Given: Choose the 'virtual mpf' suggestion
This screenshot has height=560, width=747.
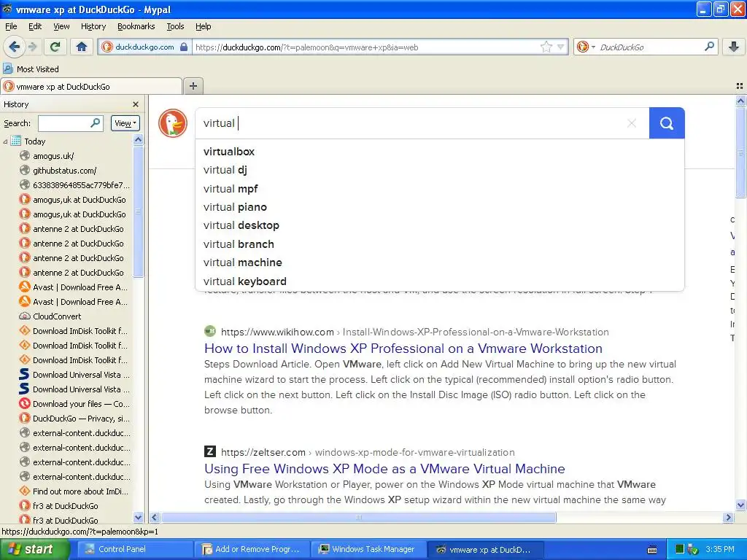Looking at the screenshot, I should [x=440, y=189].
